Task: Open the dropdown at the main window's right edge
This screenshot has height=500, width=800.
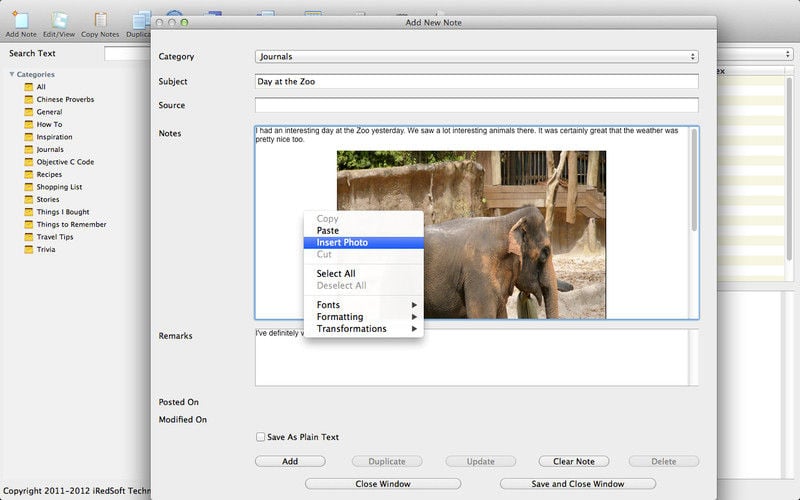Action: (x=755, y=54)
